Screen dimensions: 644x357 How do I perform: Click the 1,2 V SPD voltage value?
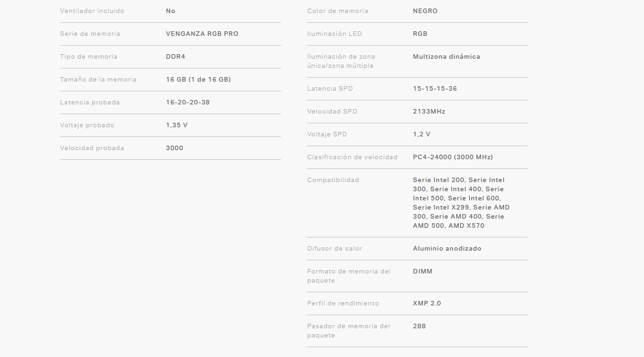422,134
